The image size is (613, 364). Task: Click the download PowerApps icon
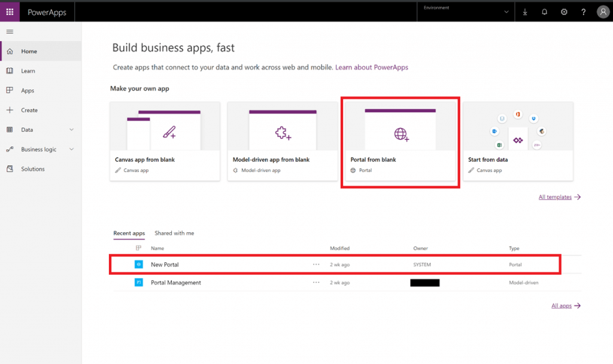[524, 11]
